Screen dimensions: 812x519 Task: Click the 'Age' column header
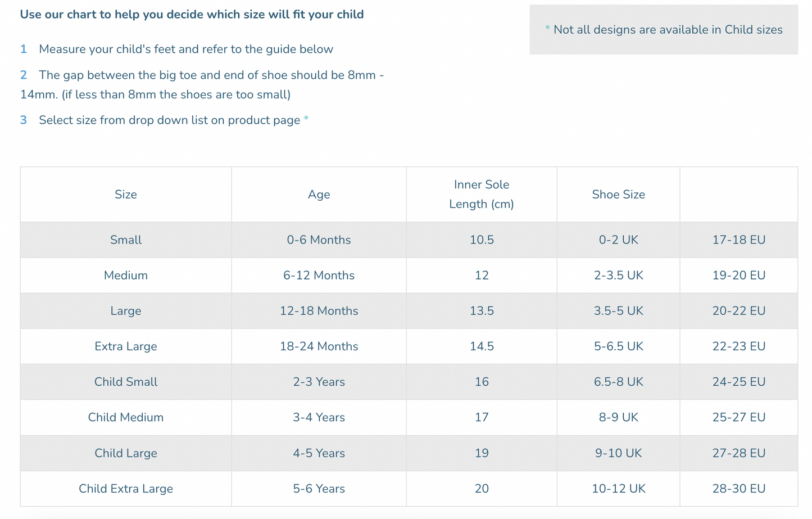tap(319, 195)
